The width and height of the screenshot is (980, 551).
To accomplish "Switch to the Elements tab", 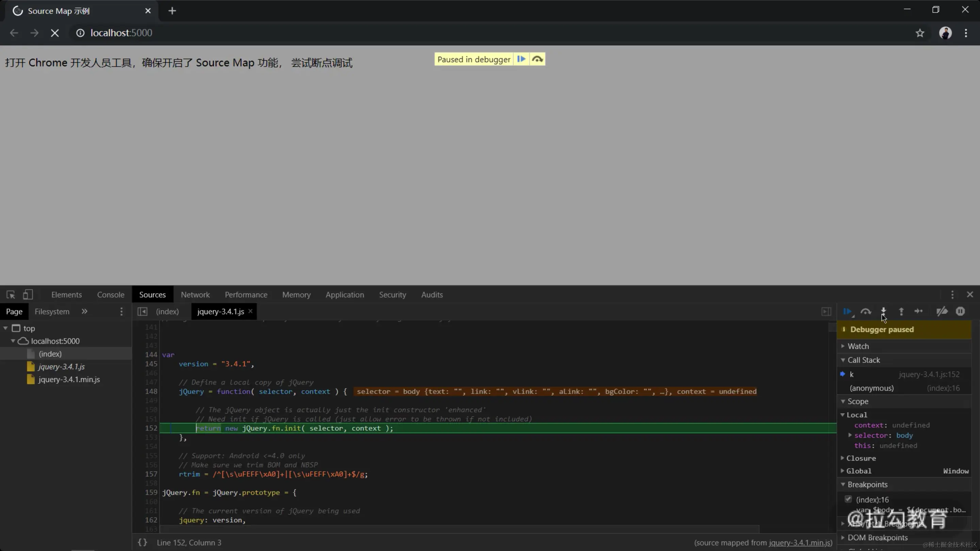I will tap(67, 295).
